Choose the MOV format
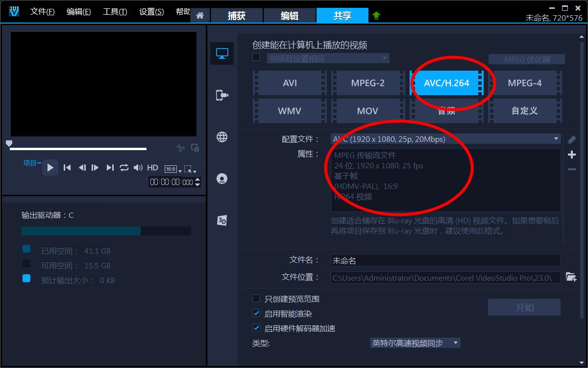This screenshot has height=368, width=588. pos(367,111)
